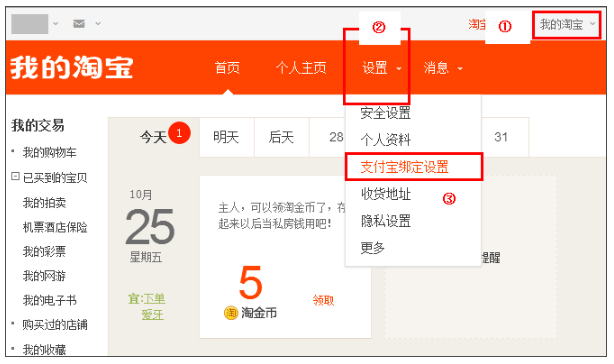Open 我的购物车 in the sidebar
Screen dimensions: 614x364
[49, 152]
